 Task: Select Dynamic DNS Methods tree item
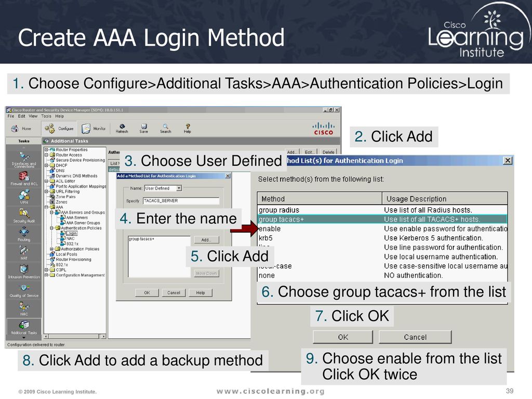[x=77, y=176]
